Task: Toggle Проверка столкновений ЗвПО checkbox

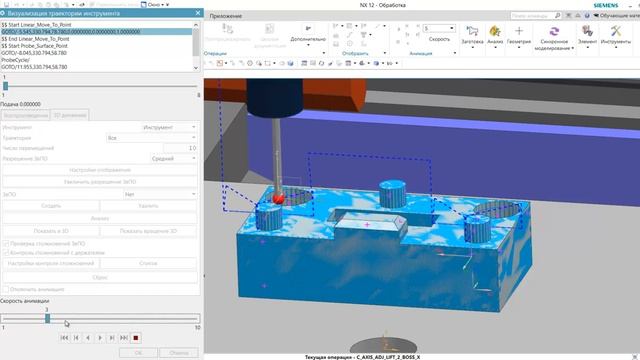Action: (6, 244)
